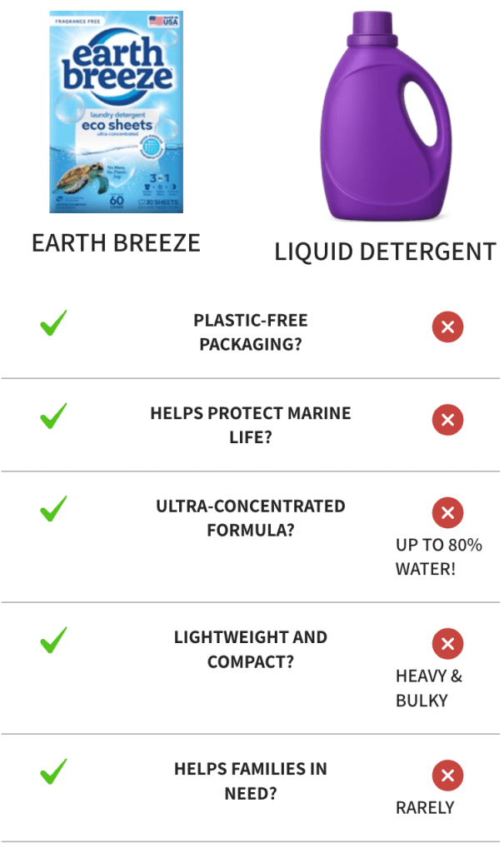This screenshot has height=853, width=504.
Task: Click the Liquid Detergent column heading
Action: coord(385,252)
